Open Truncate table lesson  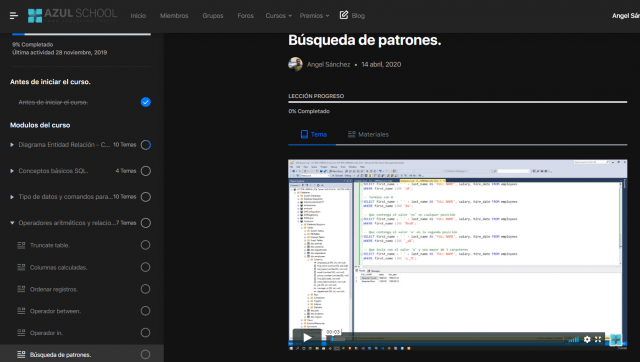[49, 245]
